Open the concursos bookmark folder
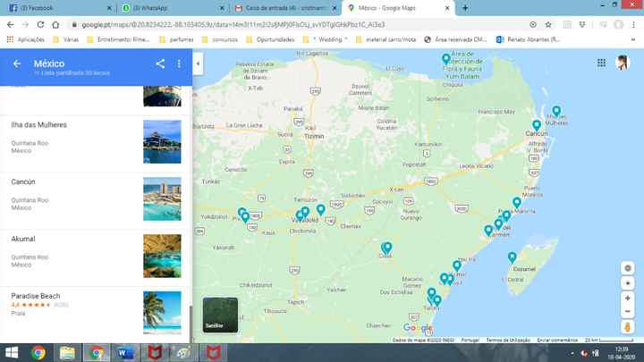This screenshot has width=644, height=362. click(220, 39)
